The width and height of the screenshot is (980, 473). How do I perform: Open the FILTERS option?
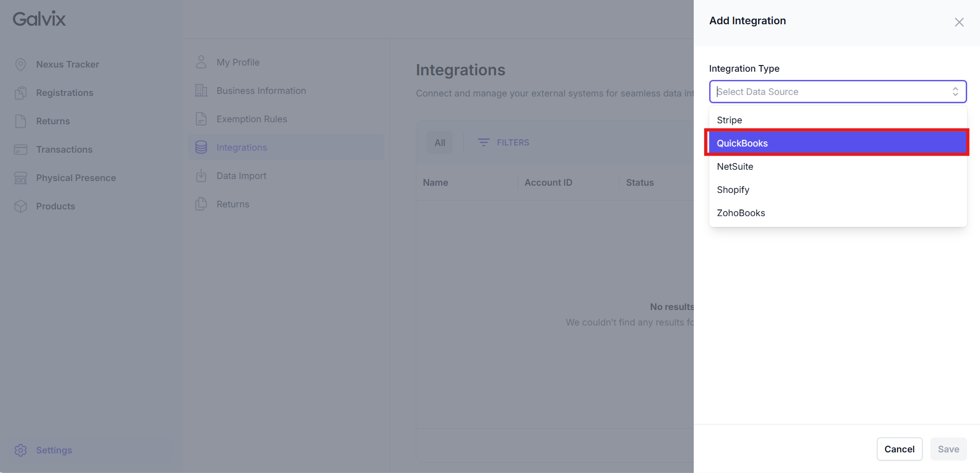click(x=503, y=142)
